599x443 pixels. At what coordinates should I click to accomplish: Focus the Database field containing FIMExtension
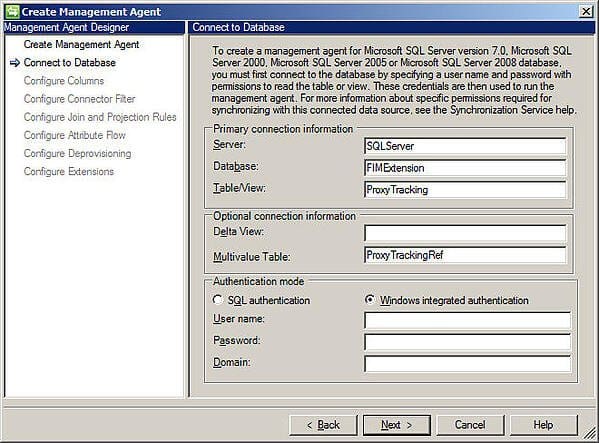click(x=465, y=168)
